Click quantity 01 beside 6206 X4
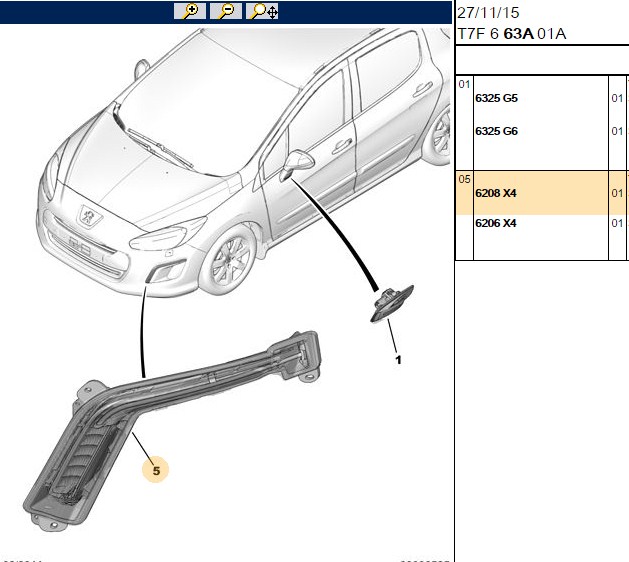The width and height of the screenshot is (629, 562). coord(617,223)
